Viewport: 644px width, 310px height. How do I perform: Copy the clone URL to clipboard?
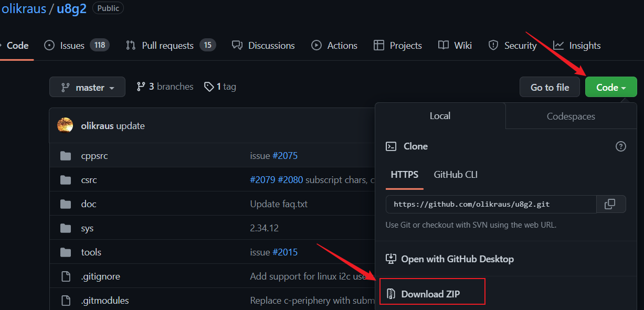(x=611, y=204)
